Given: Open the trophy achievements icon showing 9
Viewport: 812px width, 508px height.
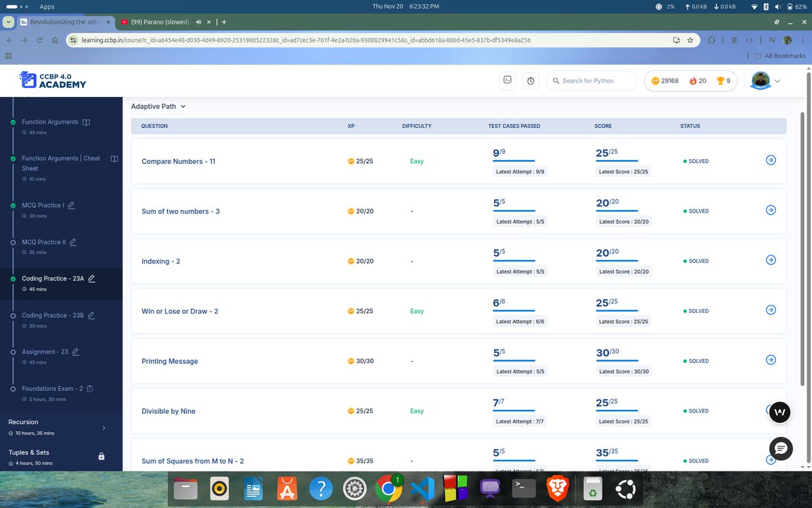Looking at the screenshot, I should click(x=721, y=80).
